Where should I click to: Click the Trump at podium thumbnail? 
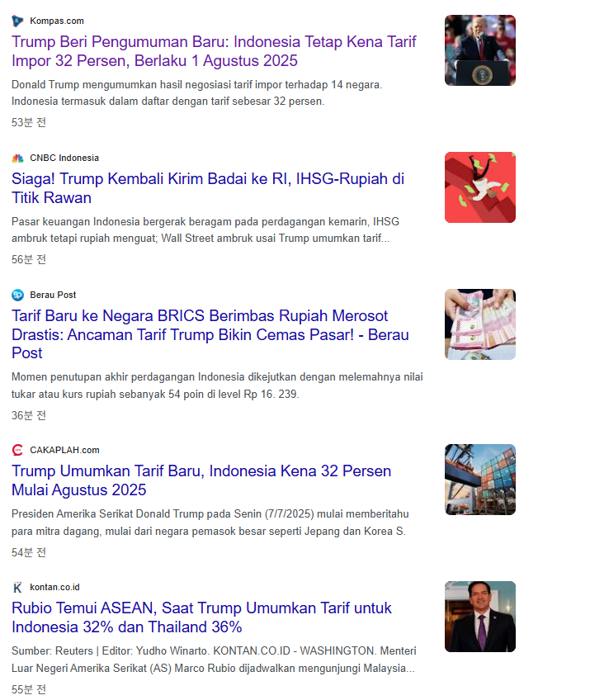pyautogui.click(x=479, y=50)
